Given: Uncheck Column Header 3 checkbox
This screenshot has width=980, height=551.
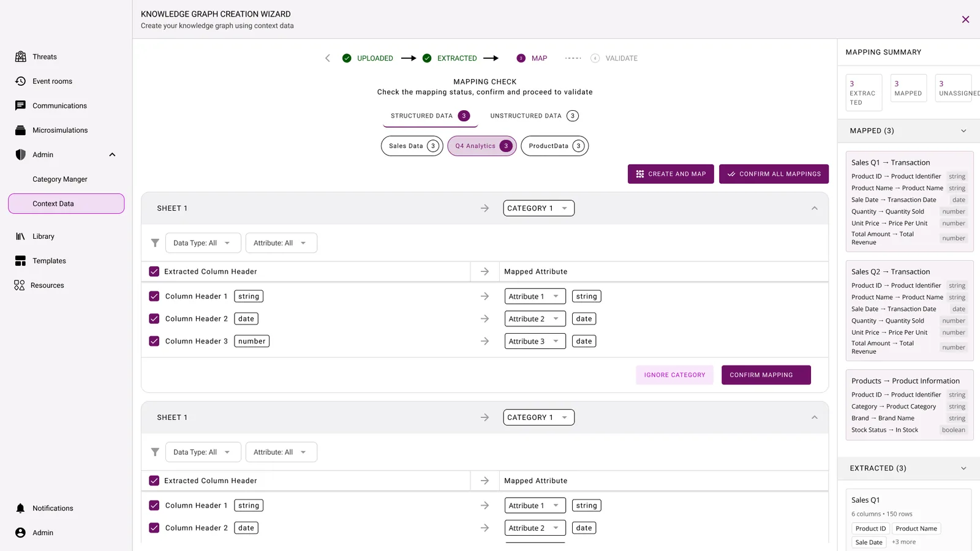Looking at the screenshot, I should click(154, 342).
